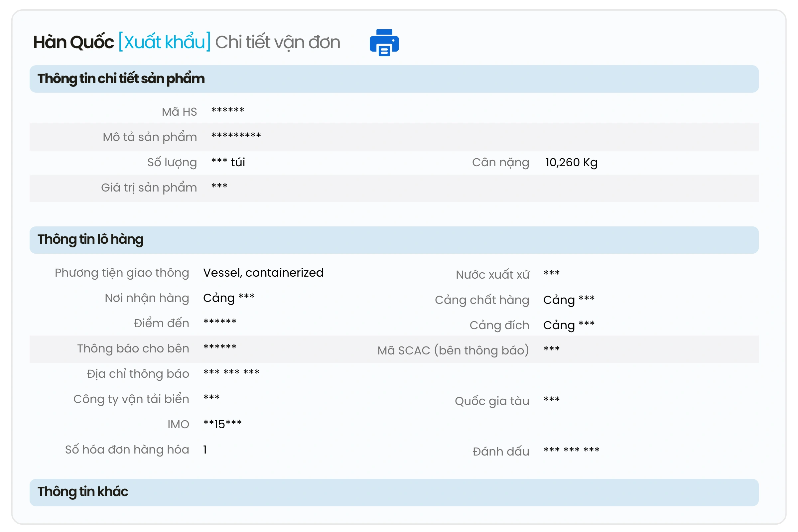The image size is (798, 532).
Task: Click the masked Mô tả sản phẩm value
Action: click(236, 136)
